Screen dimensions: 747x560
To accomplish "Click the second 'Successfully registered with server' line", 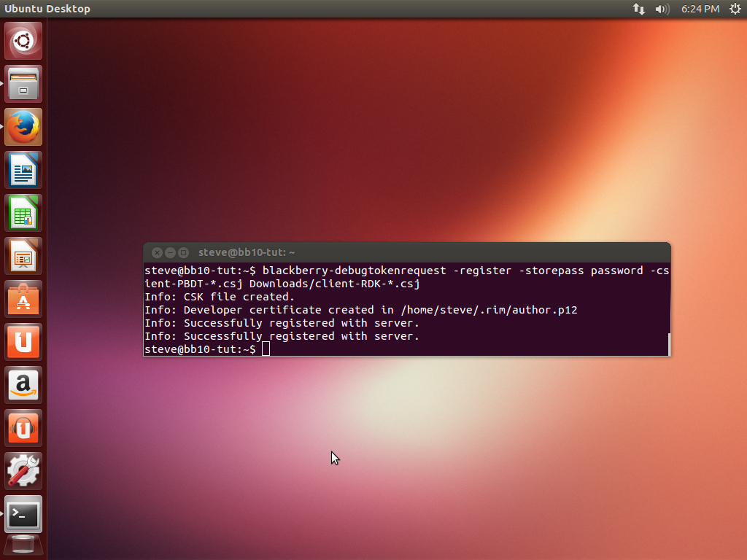I will click(282, 336).
